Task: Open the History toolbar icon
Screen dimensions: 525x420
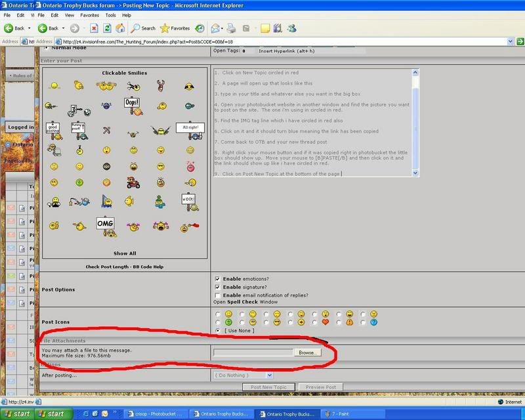Action: [x=200, y=28]
